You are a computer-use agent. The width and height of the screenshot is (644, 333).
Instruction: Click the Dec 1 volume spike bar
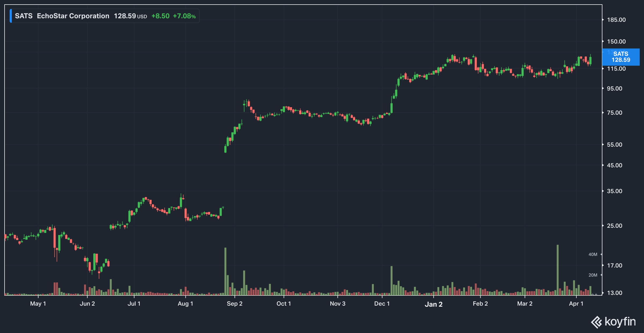click(x=391, y=281)
